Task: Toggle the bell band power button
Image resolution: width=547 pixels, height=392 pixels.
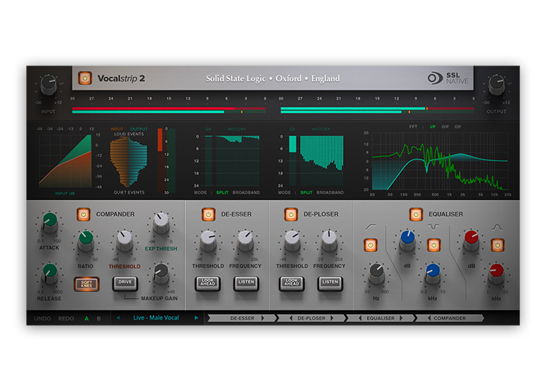Action: click(497, 245)
